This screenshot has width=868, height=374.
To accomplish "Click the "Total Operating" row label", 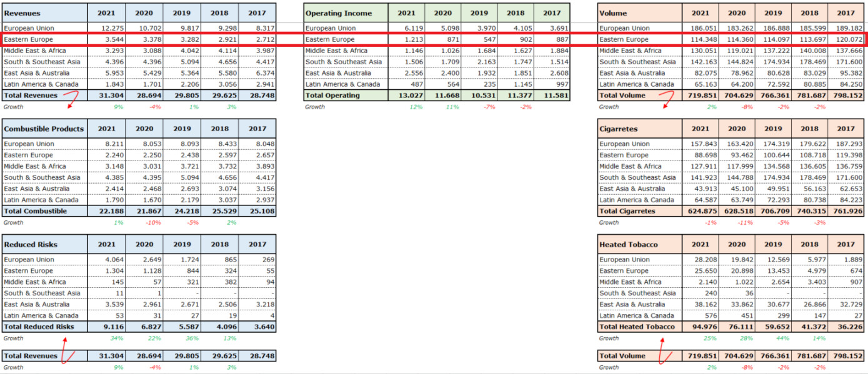I will pos(332,96).
